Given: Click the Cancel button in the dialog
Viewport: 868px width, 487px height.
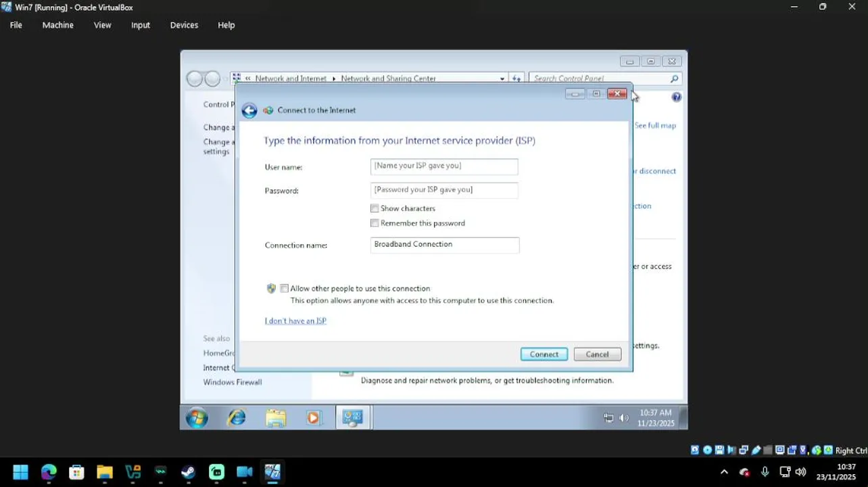Looking at the screenshot, I should [597, 354].
